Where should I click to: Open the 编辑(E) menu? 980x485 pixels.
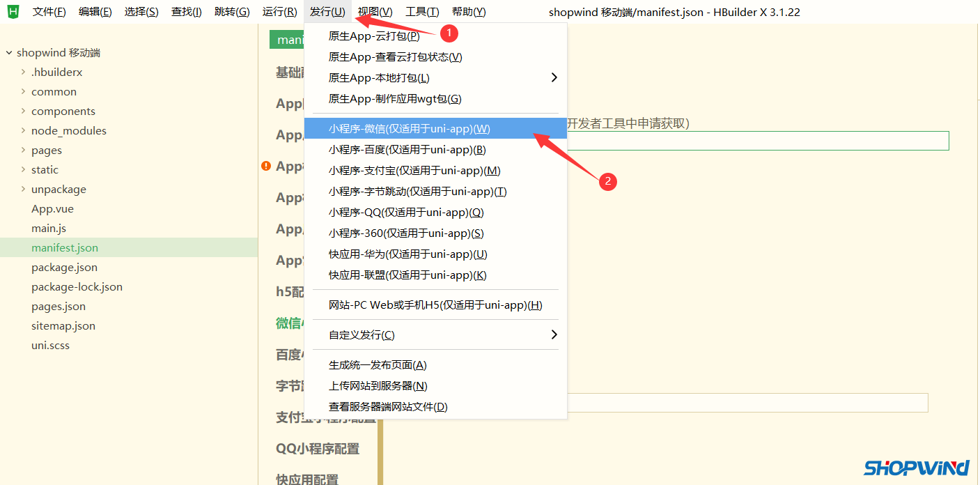(x=95, y=12)
